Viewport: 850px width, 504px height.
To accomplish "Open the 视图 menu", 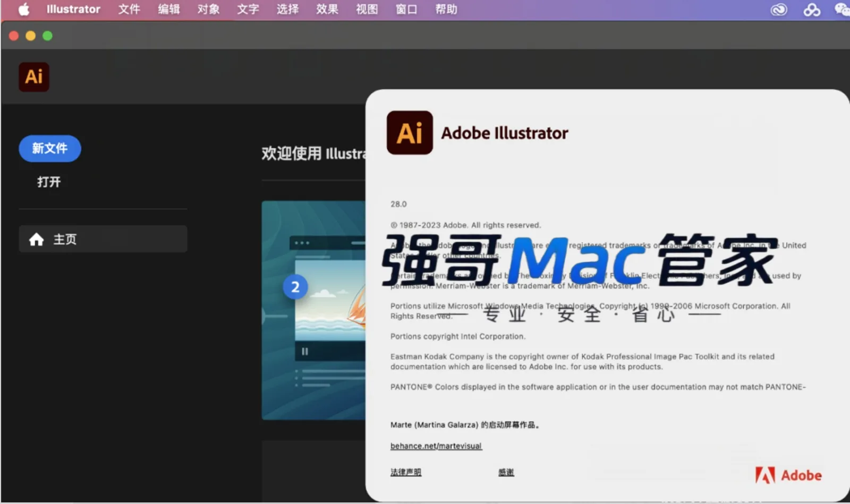I will [x=367, y=10].
